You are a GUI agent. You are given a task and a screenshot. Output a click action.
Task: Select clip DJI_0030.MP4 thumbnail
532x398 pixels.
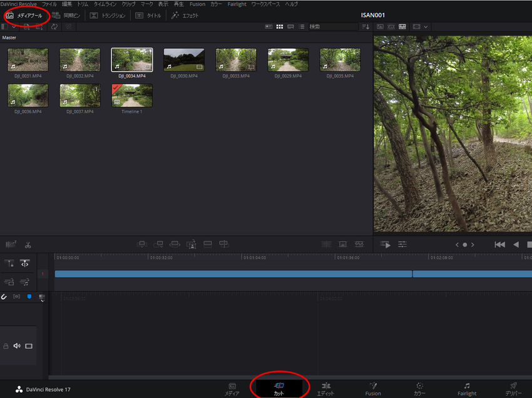[x=184, y=59]
